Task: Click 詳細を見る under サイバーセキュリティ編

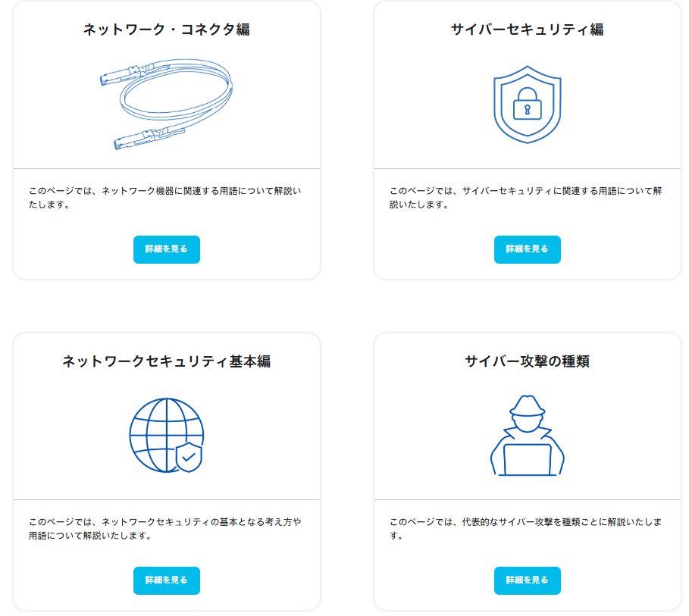Action: (528, 249)
